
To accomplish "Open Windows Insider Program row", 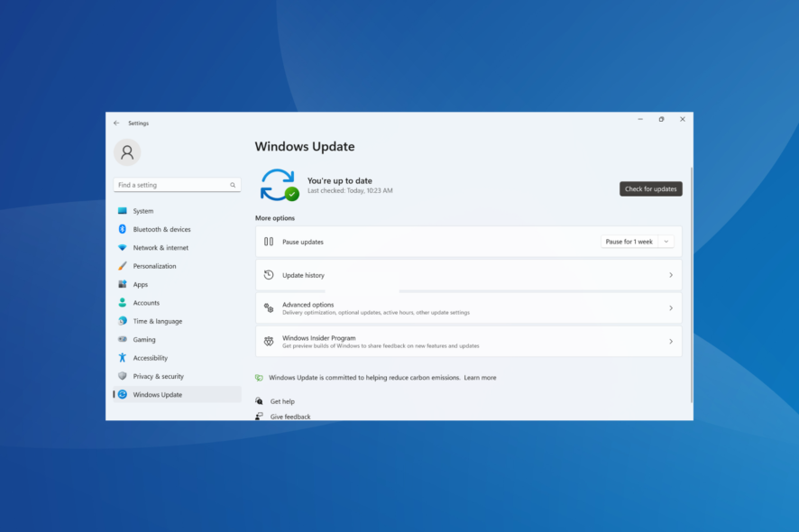I will (x=468, y=342).
